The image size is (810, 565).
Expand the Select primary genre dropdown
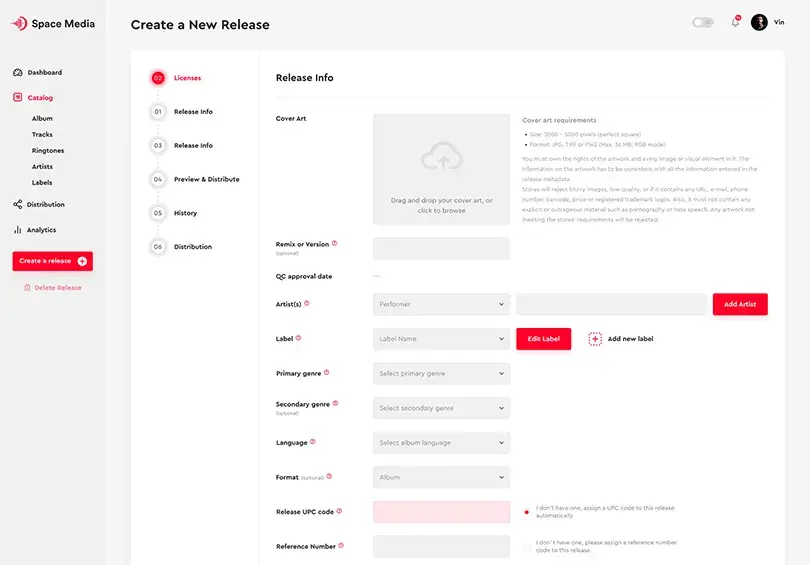(x=441, y=373)
